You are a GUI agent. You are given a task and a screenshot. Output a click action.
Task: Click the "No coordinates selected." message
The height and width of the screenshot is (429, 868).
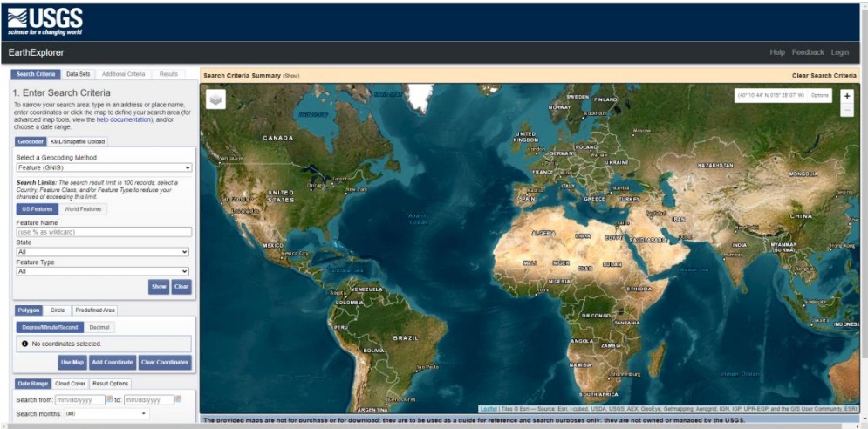pos(66,344)
